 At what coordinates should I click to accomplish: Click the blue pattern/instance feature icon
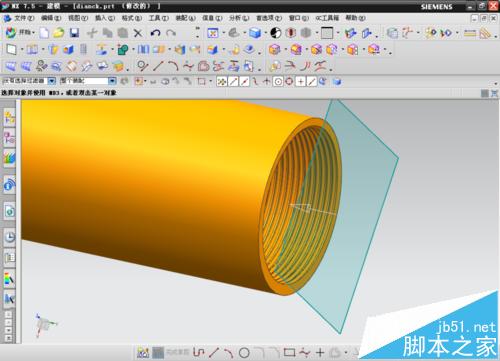(144, 50)
